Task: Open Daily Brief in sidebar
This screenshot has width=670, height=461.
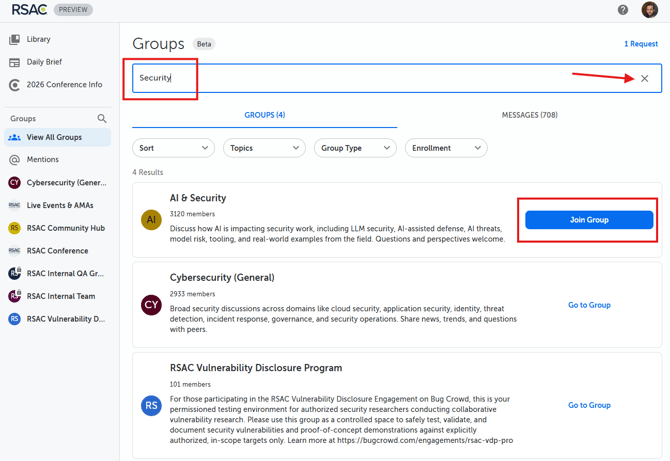Action: (x=45, y=62)
